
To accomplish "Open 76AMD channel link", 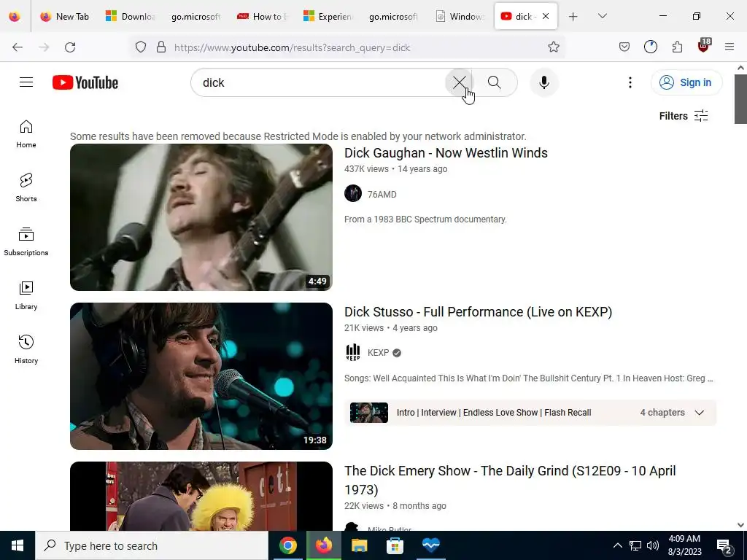I will 382,194.
